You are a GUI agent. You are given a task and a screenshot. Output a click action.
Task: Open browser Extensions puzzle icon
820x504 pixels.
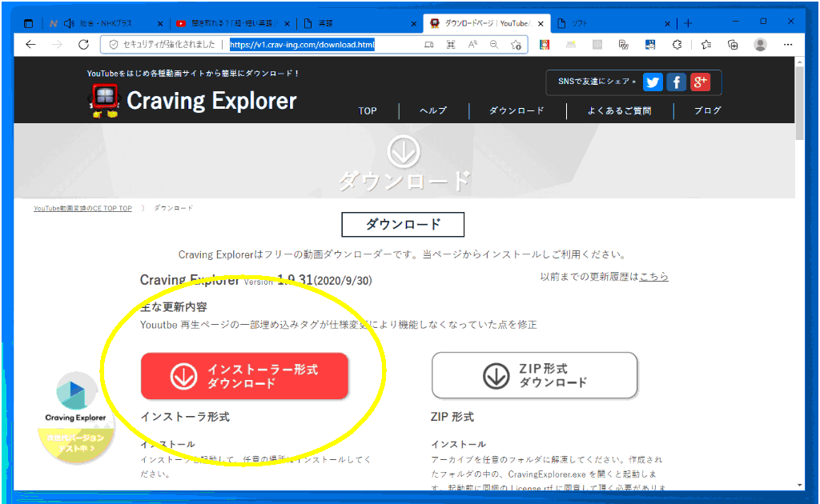(677, 45)
